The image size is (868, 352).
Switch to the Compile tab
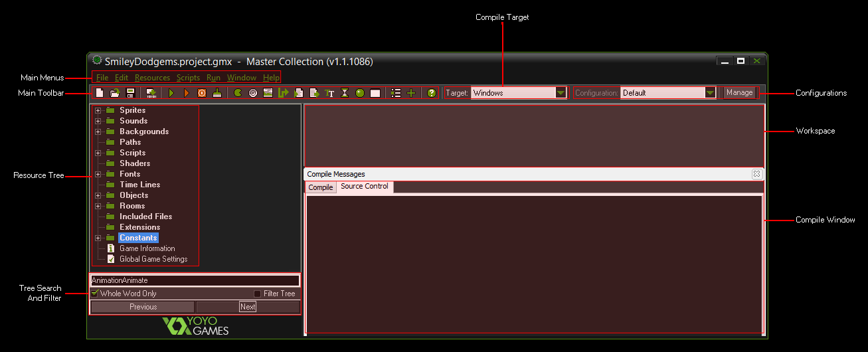tap(321, 187)
